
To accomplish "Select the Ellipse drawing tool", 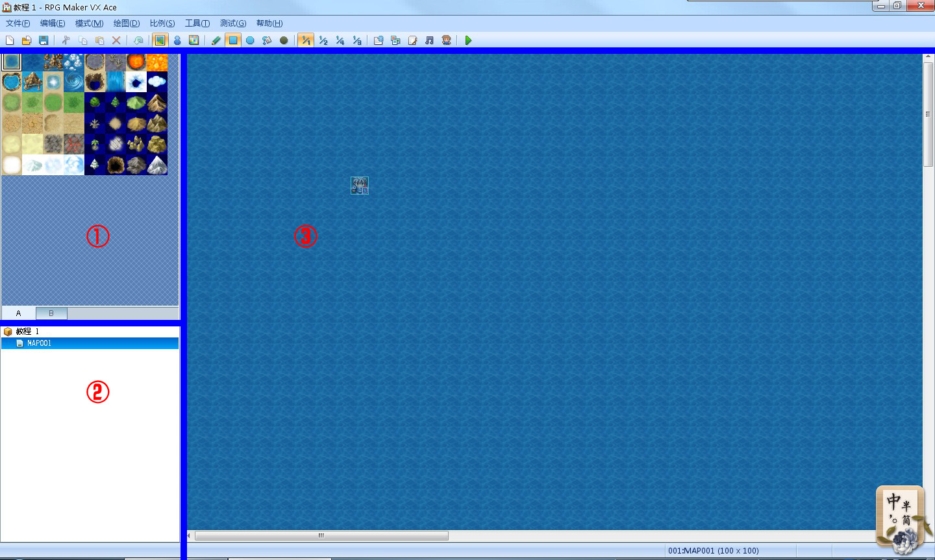I will pos(250,40).
